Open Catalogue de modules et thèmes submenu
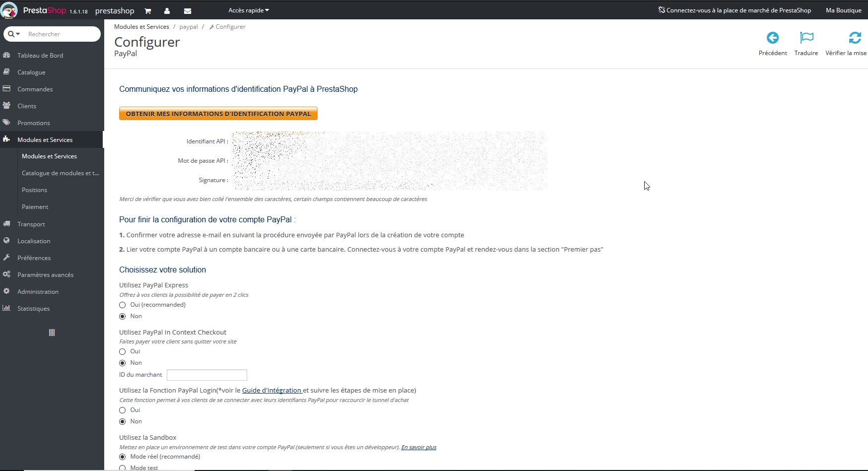 [60, 173]
